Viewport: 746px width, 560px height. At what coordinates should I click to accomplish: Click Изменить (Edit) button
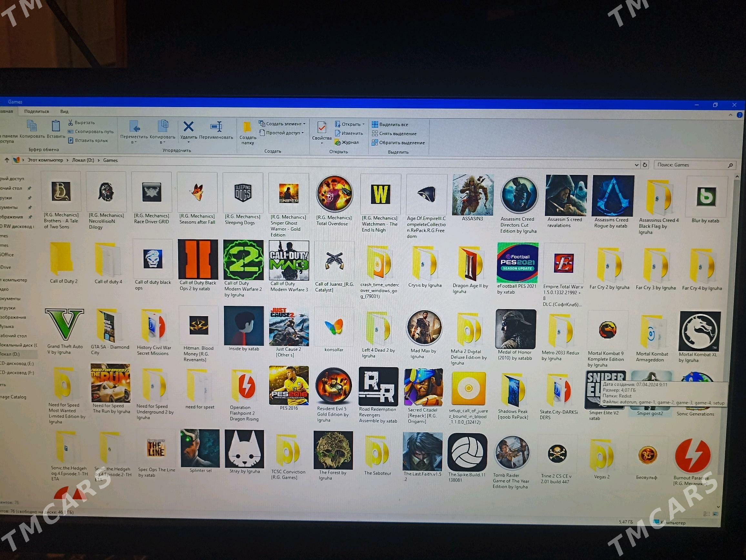click(x=349, y=134)
